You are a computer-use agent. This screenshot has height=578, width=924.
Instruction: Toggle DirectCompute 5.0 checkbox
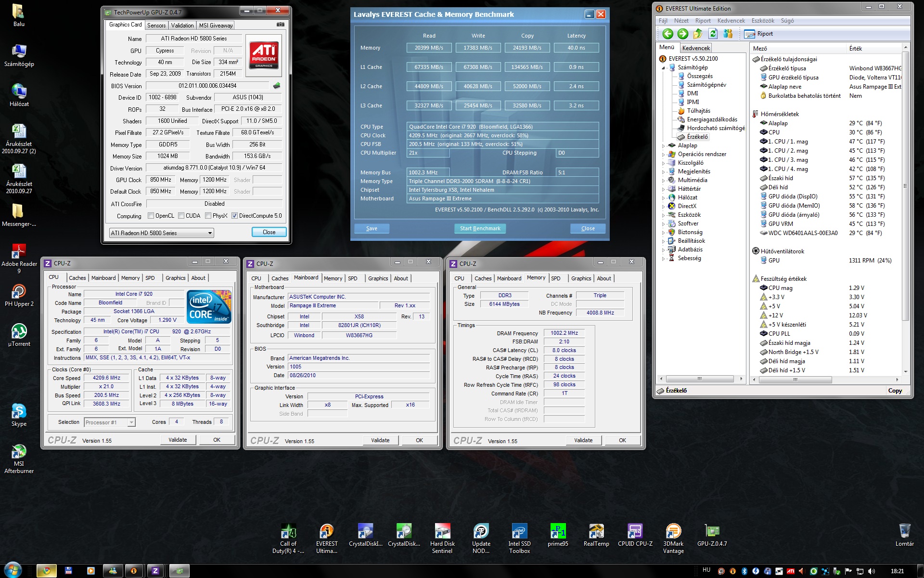(235, 216)
